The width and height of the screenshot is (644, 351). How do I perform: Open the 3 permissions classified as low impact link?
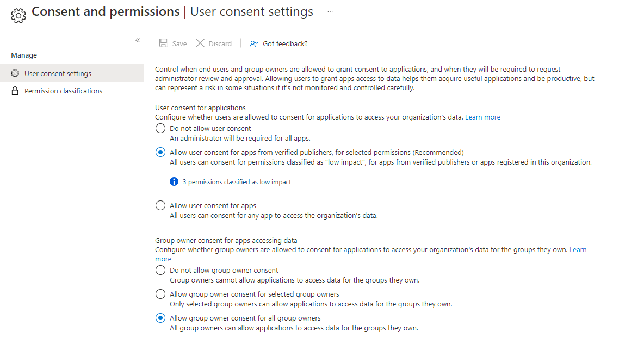coord(237,181)
